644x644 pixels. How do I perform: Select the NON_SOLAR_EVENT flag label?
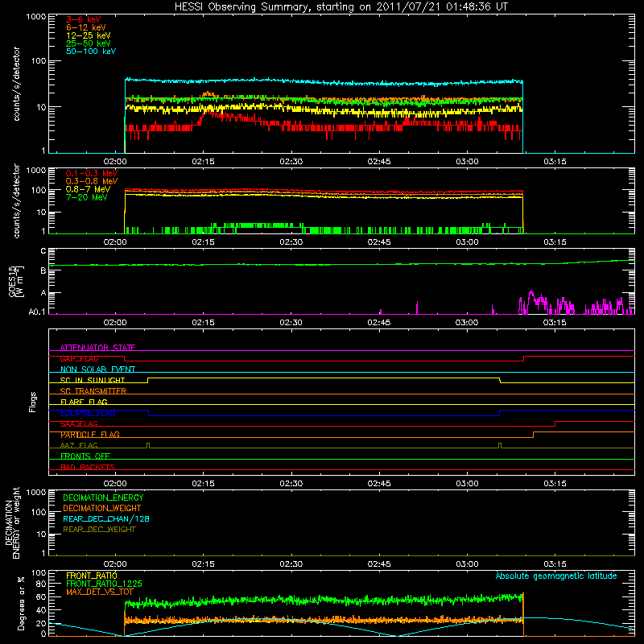point(97,369)
